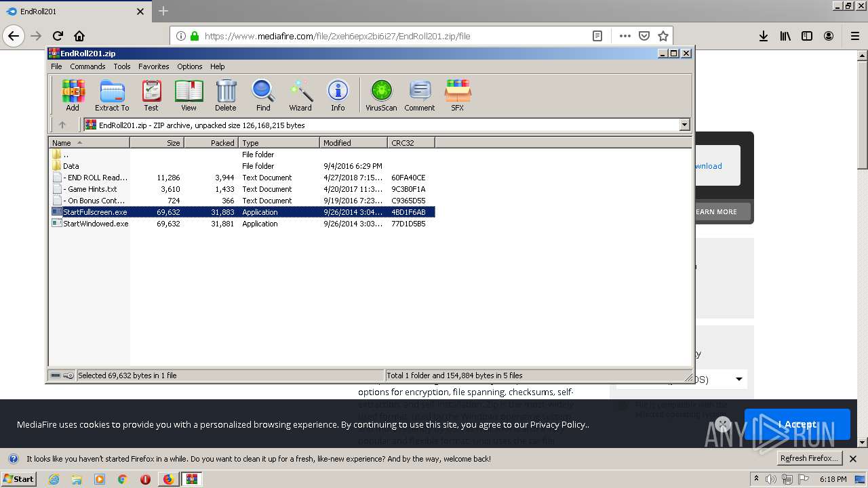Select the Data folder row
Image resolution: width=868 pixels, height=488 pixels.
point(242,166)
